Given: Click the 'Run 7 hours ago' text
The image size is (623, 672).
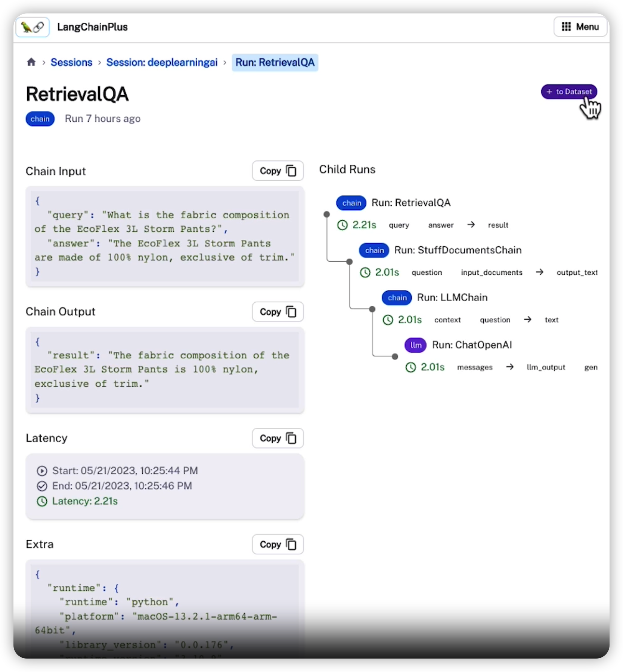Looking at the screenshot, I should (103, 119).
